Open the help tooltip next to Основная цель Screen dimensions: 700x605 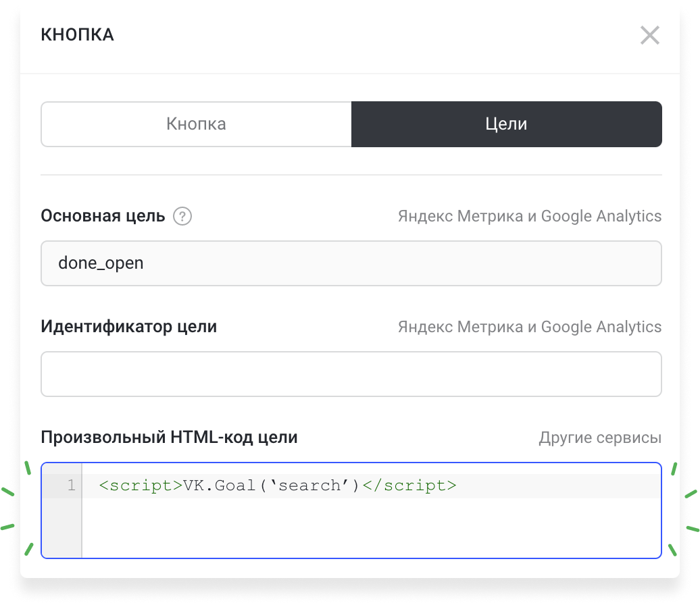tap(182, 216)
